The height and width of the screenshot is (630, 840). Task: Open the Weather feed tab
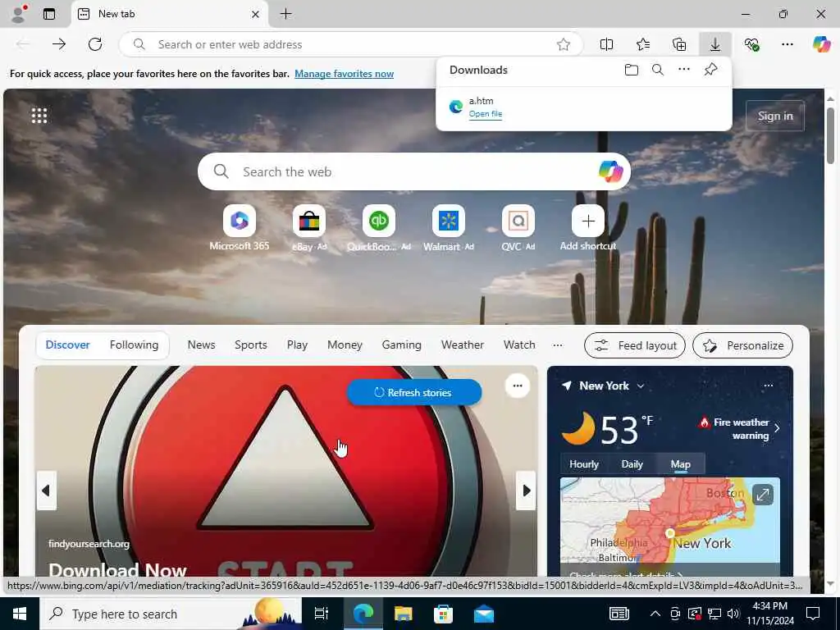click(x=463, y=345)
